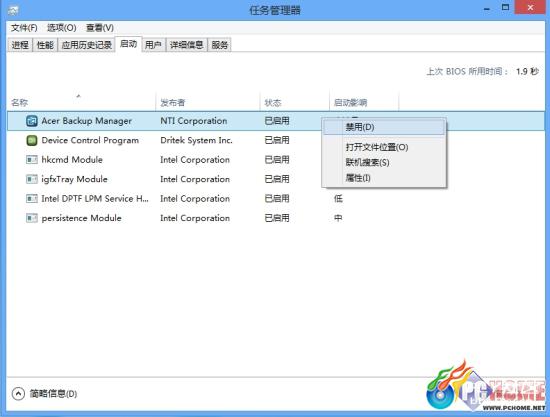Image resolution: width=550 pixels, height=417 pixels.
Task: Click the persistence Module icon
Action: click(32, 218)
